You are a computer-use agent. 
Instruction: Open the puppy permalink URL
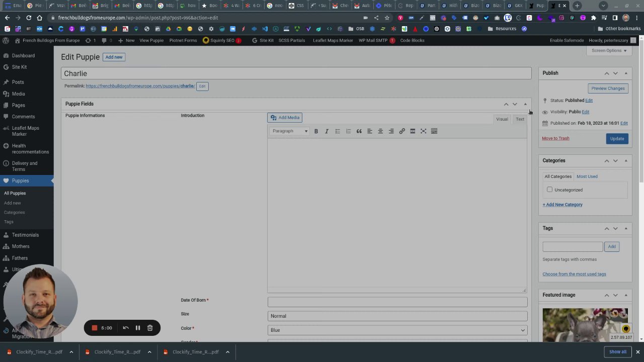coord(140,86)
